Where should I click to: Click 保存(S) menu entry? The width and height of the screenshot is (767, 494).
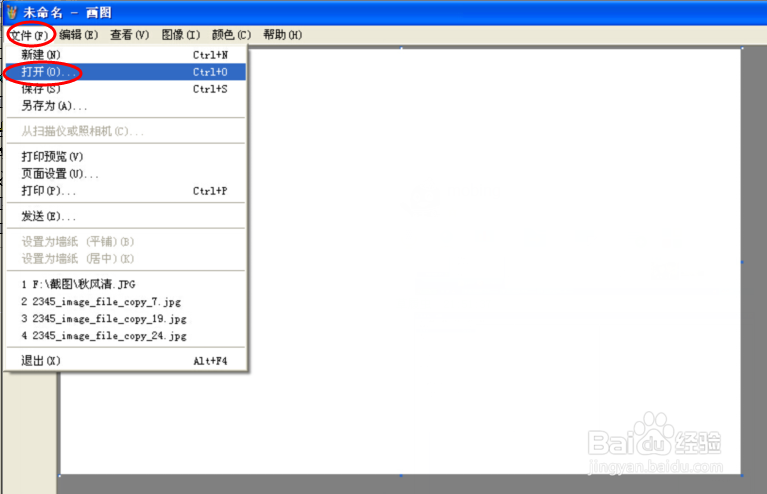coord(126,89)
